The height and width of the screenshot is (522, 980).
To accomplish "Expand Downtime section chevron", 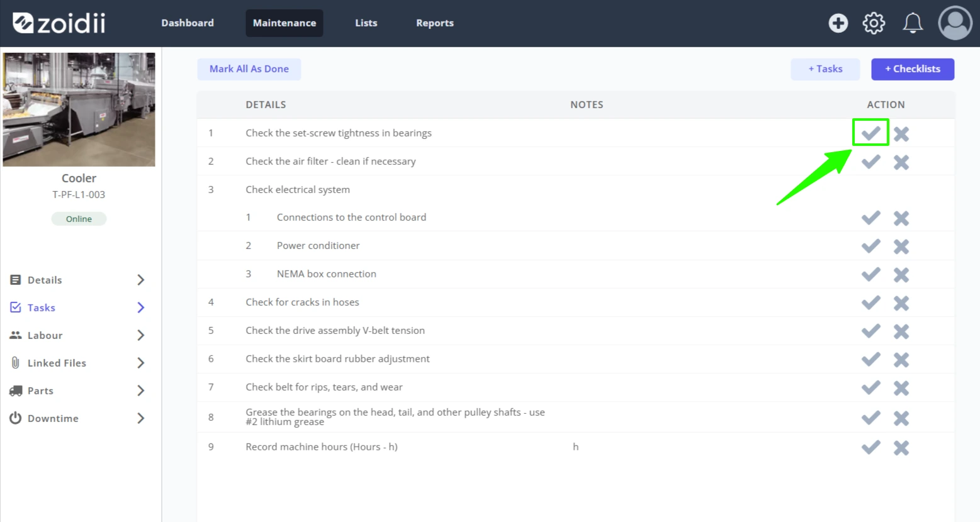I will [141, 418].
